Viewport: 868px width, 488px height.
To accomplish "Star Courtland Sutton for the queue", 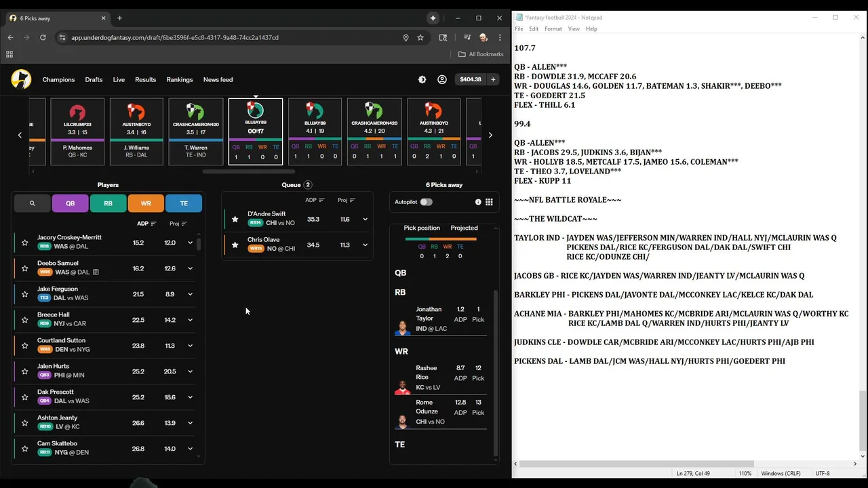I will tap(25, 346).
